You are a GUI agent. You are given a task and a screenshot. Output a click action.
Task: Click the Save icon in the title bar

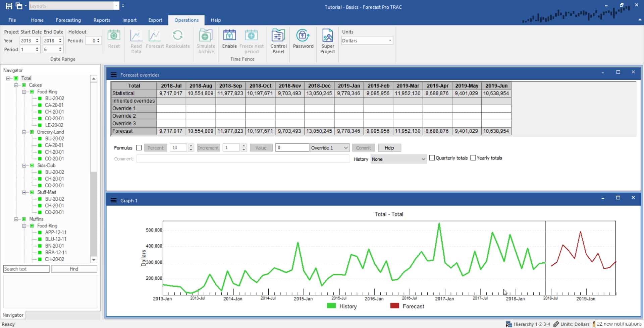tap(9, 6)
